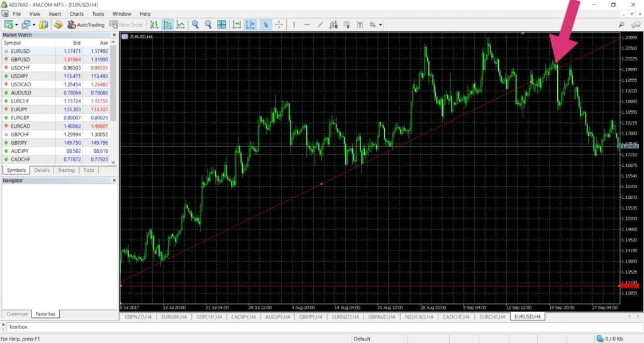Select the text label tool
This screenshot has width=644, height=343.
(x=360, y=25)
